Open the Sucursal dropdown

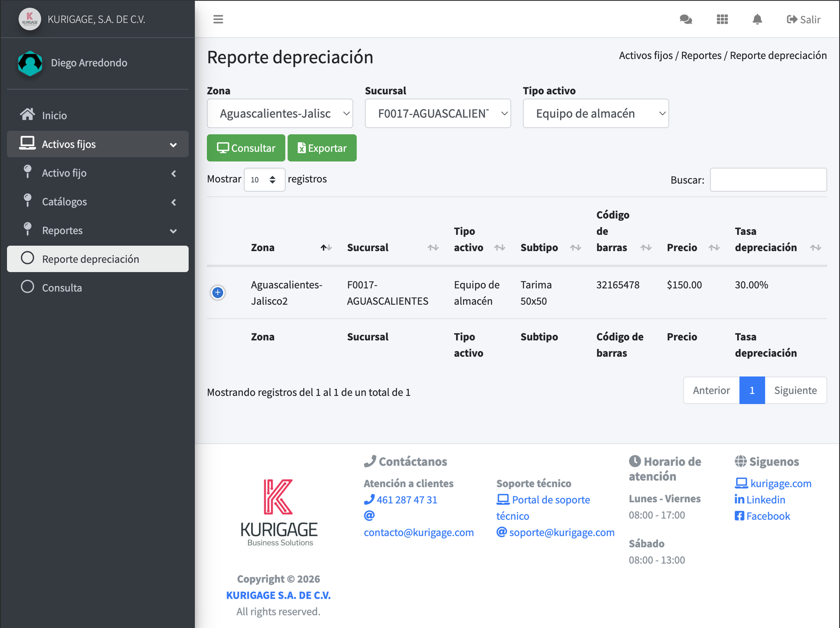(437, 114)
